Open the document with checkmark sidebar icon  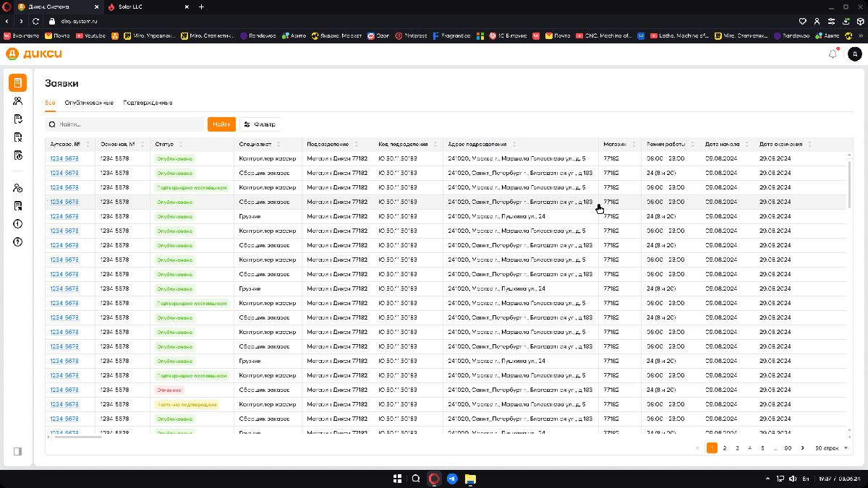[18, 119]
